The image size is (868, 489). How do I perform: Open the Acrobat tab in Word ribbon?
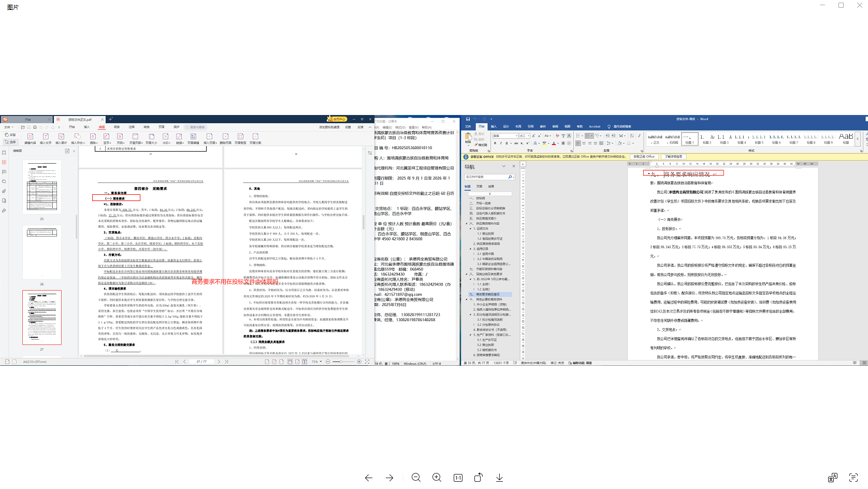point(595,126)
